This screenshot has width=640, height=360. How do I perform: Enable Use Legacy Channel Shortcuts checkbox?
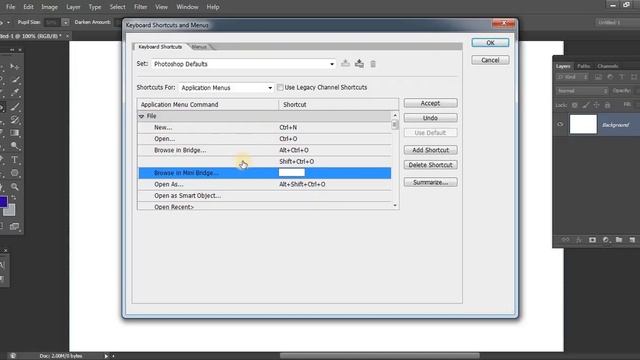point(280,87)
